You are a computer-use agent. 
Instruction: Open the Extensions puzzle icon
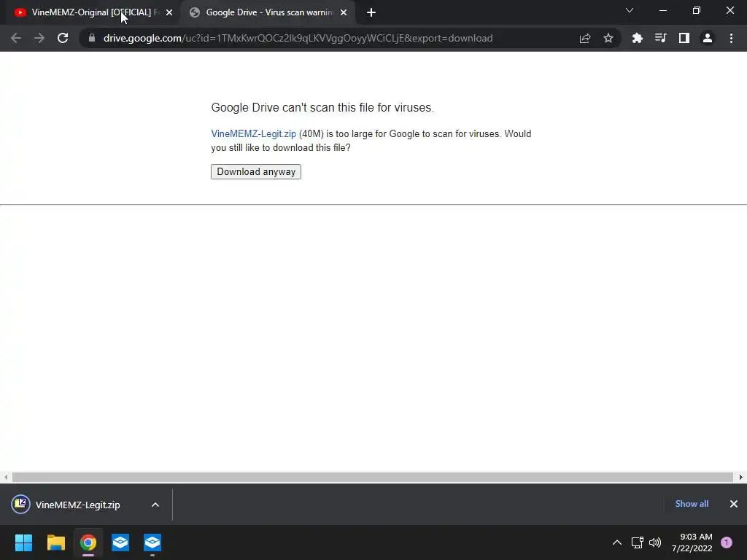[638, 38]
